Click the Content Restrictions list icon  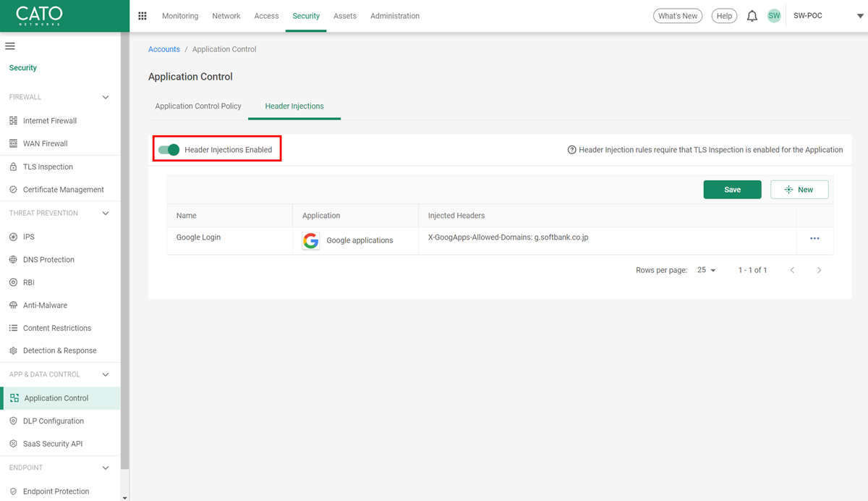(13, 328)
